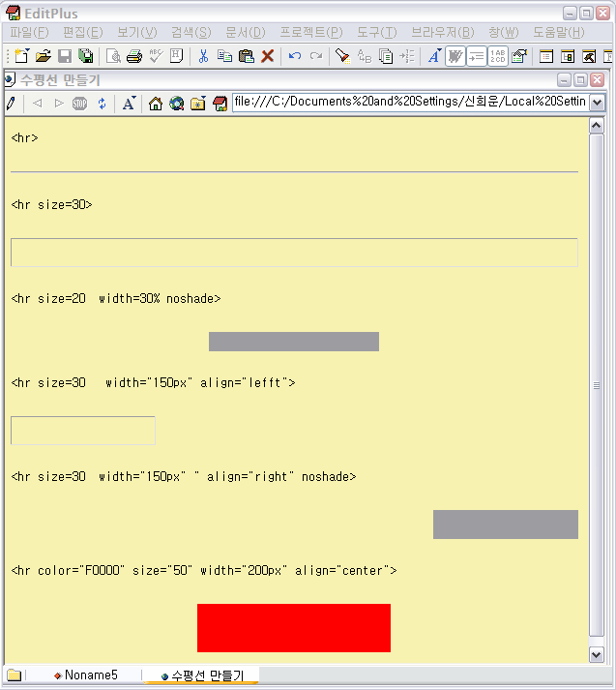Maximize the 수평선 만들기 child window

point(580,80)
